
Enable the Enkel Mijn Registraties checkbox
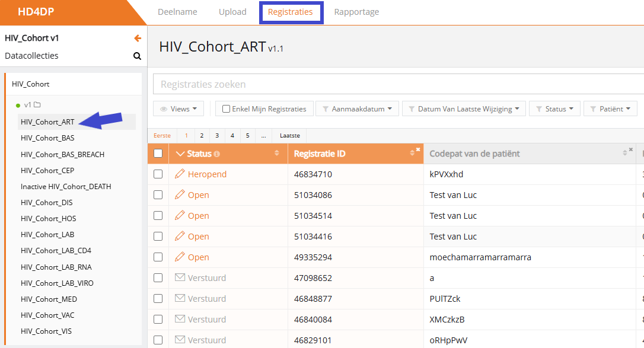coord(226,109)
